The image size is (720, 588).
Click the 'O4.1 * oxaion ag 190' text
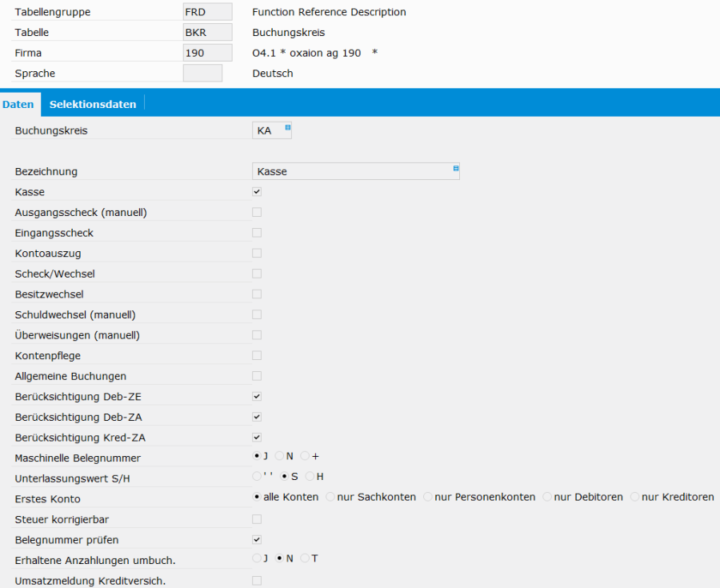tap(306, 53)
